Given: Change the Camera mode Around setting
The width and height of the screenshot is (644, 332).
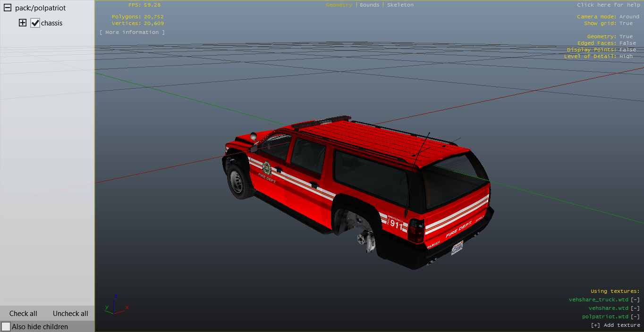Looking at the screenshot, I should coord(629,17).
